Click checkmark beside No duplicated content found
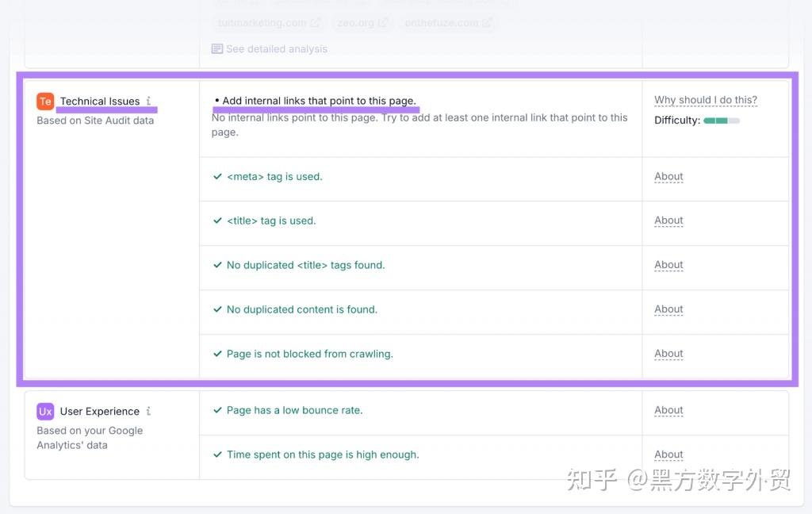The height and width of the screenshot is (514, 812). [217, 309]
